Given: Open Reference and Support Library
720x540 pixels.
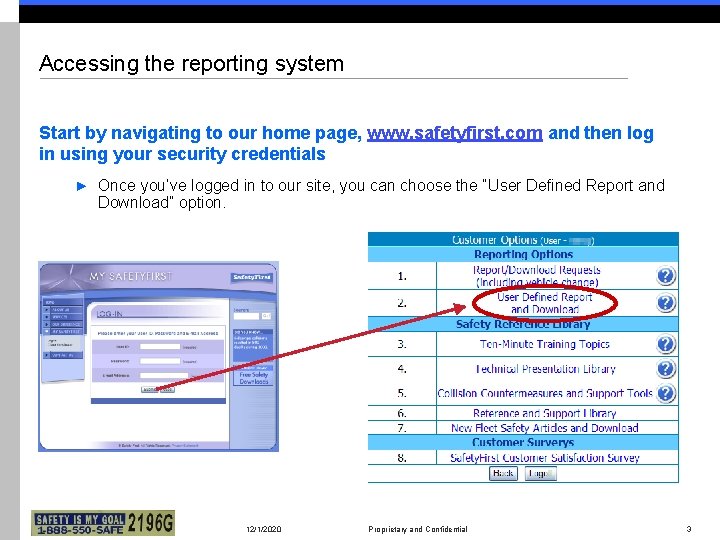Looking at the screenshot, I should coord(545,413).
